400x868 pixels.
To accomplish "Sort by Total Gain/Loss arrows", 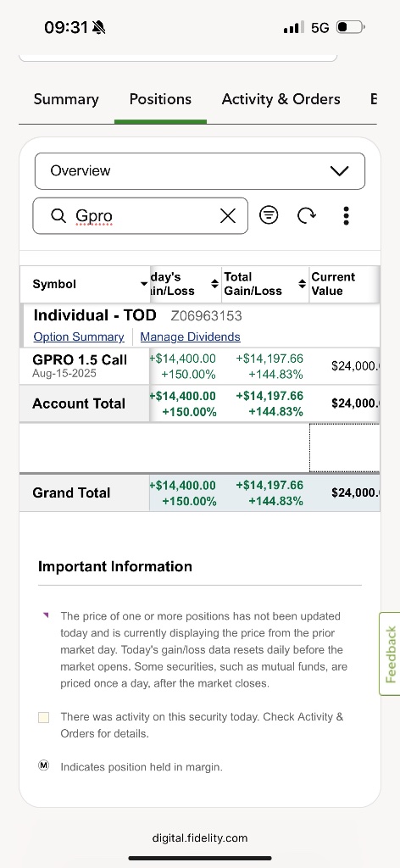I will pos(302,284).
